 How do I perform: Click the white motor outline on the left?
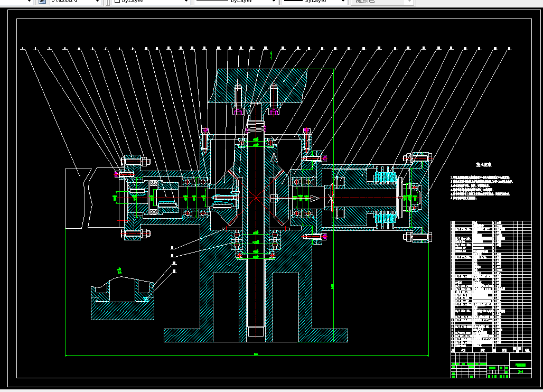90,198
